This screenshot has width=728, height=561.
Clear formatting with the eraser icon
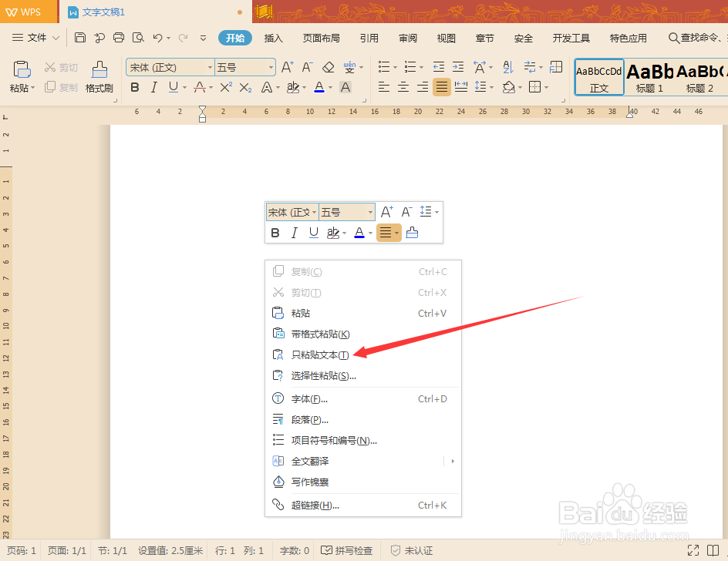click(327, 66)
